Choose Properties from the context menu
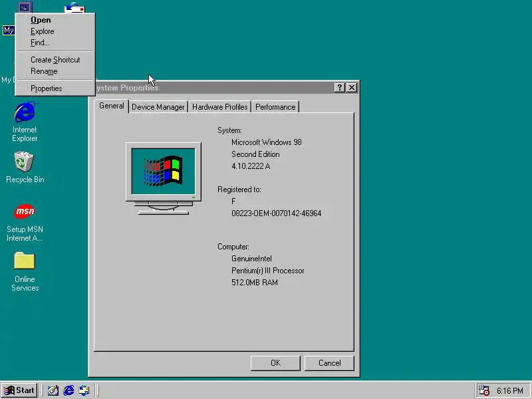 [x=55, y=88]
